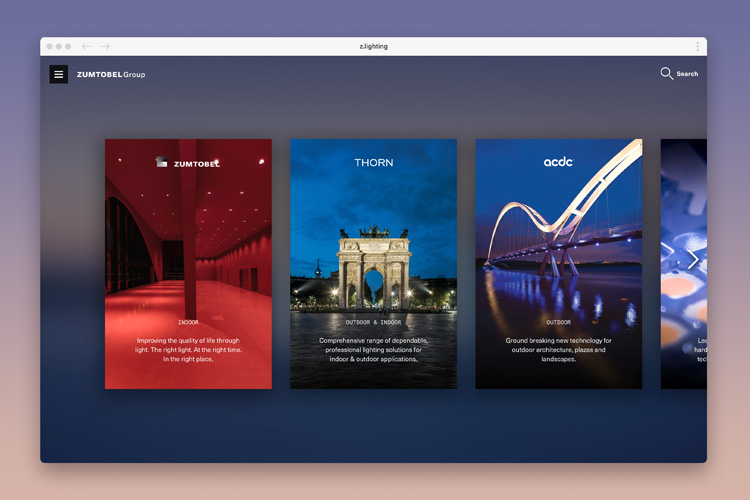Image resolution: width=750 pixels, height=500 pixels.
Task: Open the hamburger menu
Action: pos(58,74)
